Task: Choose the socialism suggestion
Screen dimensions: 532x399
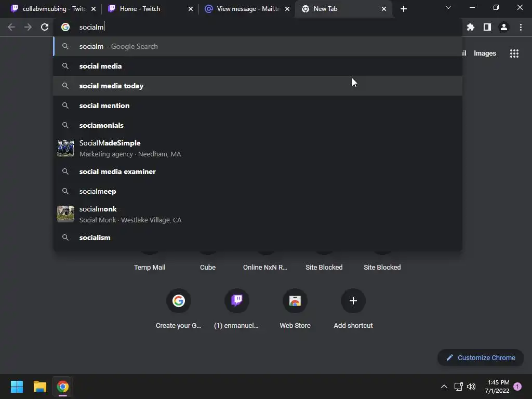Action: [258, 237]
